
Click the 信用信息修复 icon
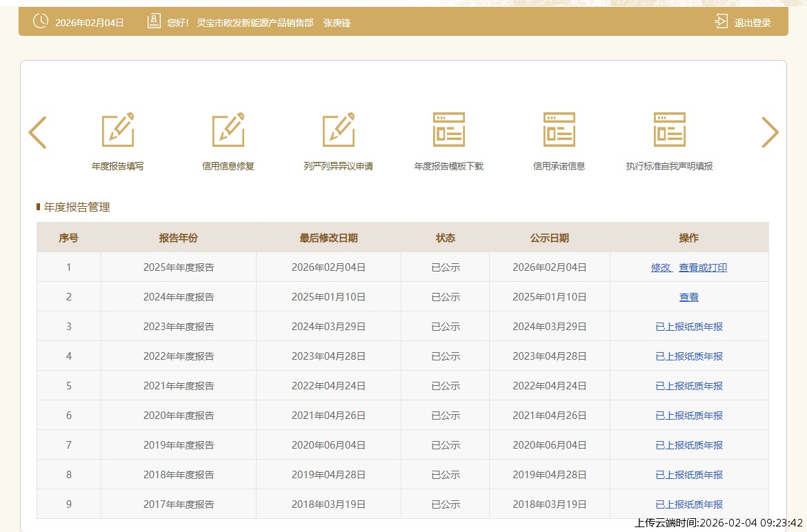(x=228, y=130)
